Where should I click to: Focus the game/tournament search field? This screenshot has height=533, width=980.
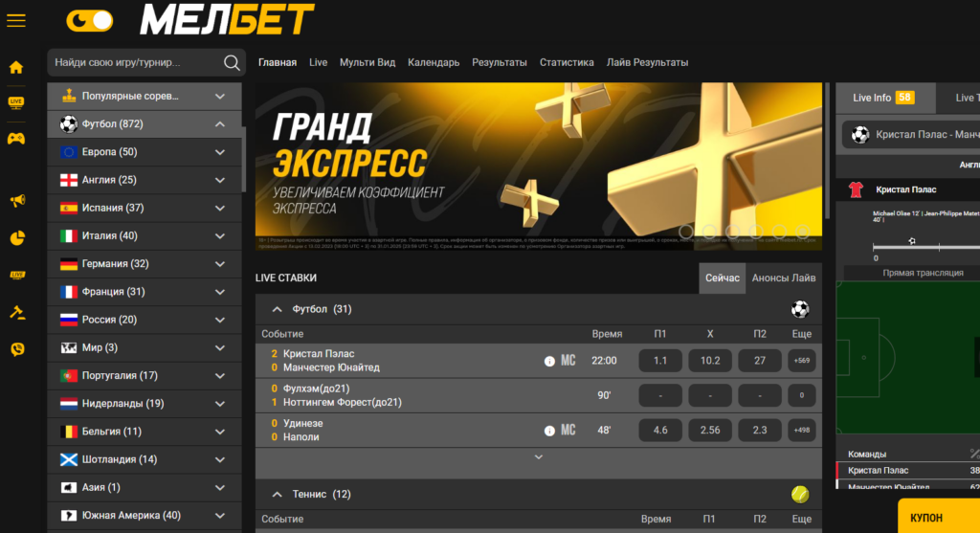[x=146, y=62]
